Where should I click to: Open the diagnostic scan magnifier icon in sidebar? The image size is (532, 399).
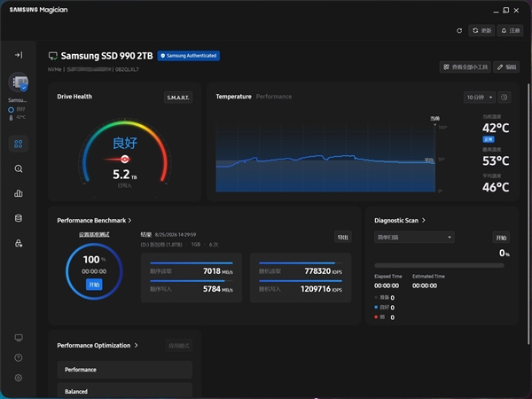point(19,168)
